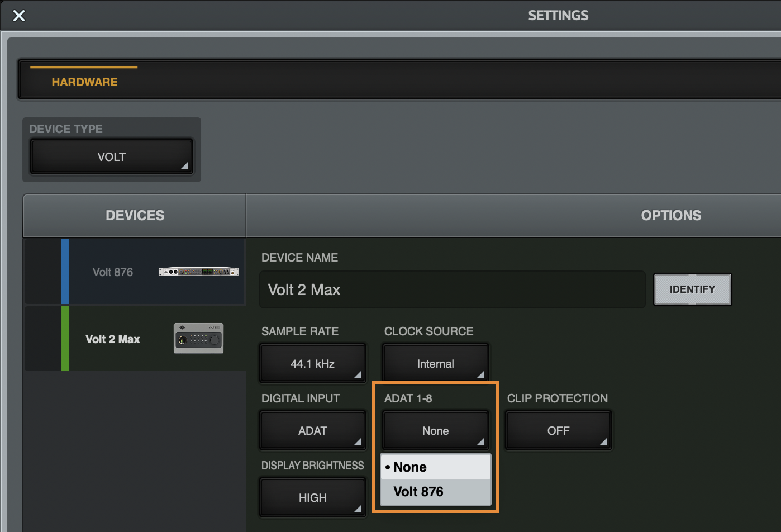Open the ADAT 1-8 dropdown showing None

[x=436, y=431]
